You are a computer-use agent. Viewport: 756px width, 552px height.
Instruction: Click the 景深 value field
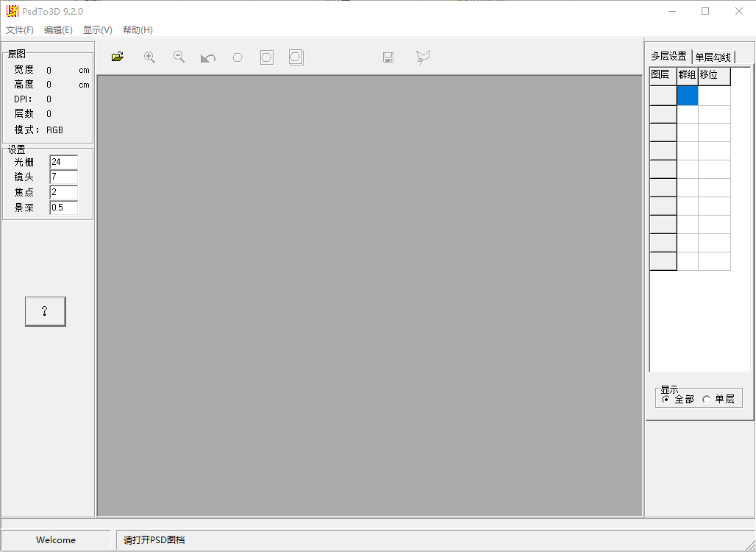(63, 208)
